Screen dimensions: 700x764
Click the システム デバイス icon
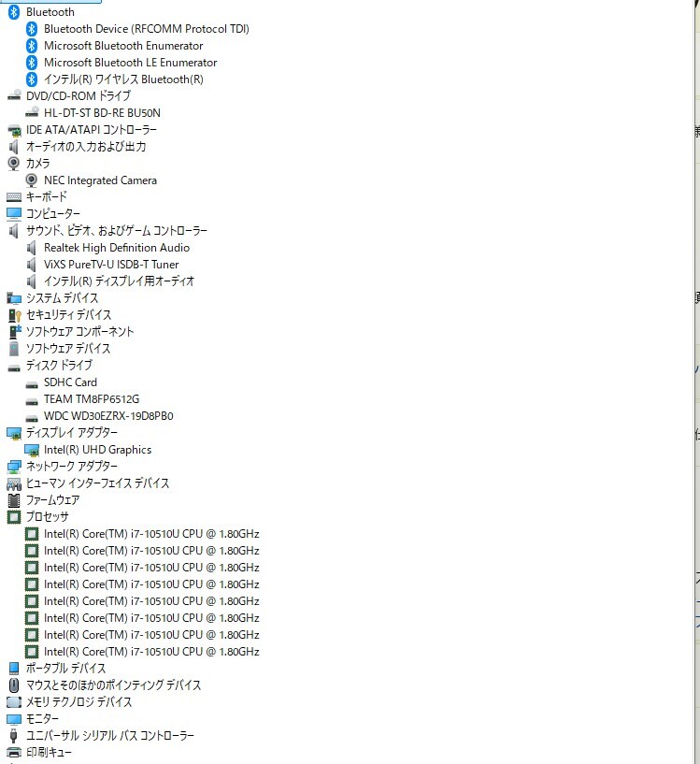tap(14, 298)
